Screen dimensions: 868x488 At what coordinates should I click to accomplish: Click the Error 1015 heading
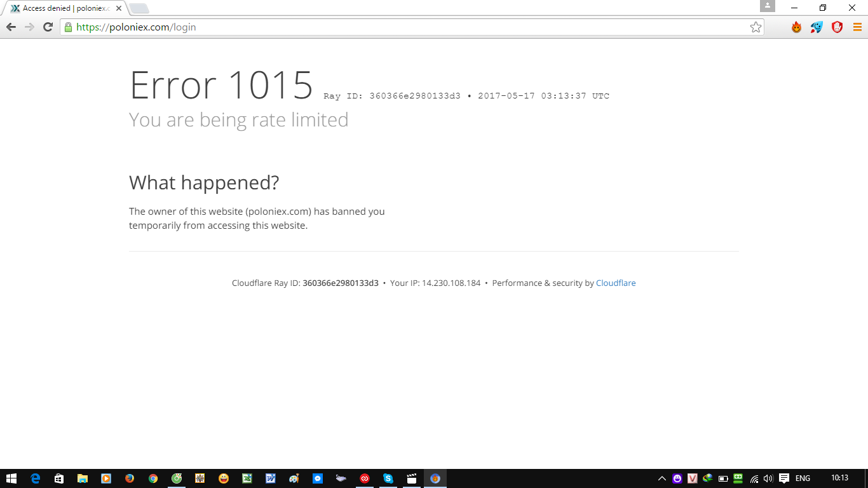221,85
